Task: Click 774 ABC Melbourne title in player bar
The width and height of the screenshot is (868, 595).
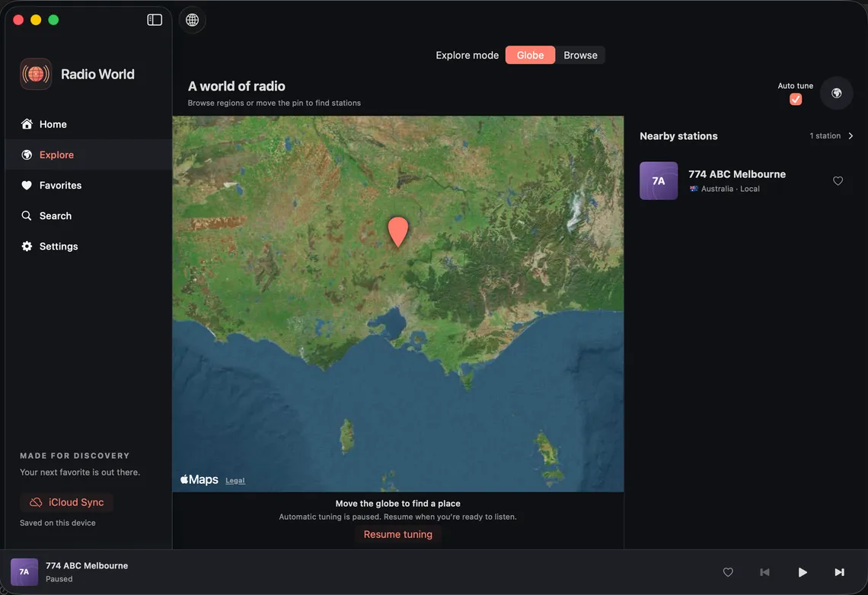Action: pos(87,565)
